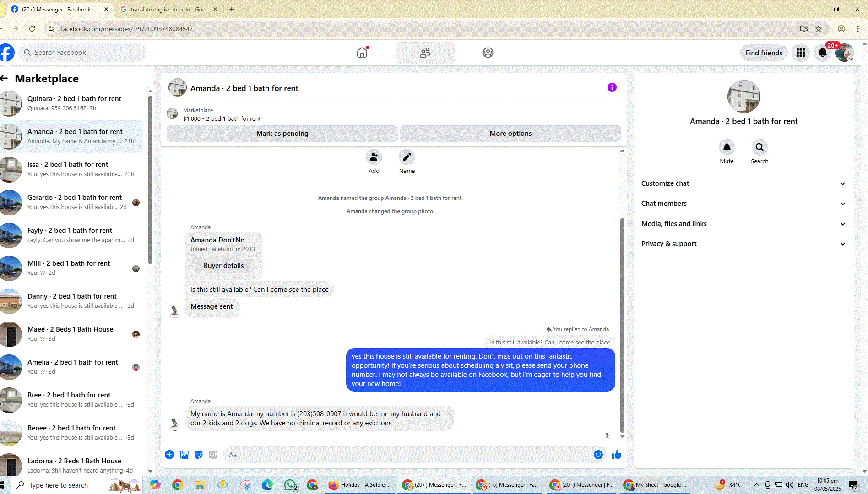Image resolution: width=868 pixels, height=494 pixels.
Task: Open Microsoft Edge from the taskbar
Action: tap(267, 485)
